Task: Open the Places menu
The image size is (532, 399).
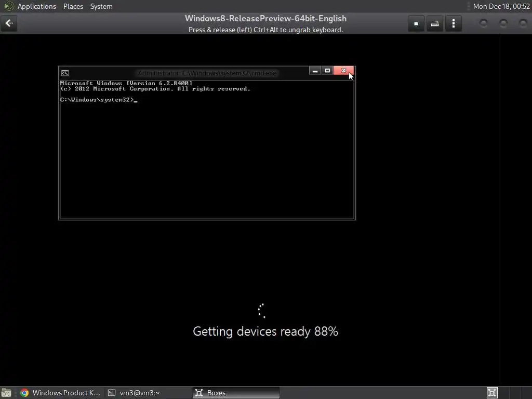Action: pyautogui.click(x=73, y=6)
